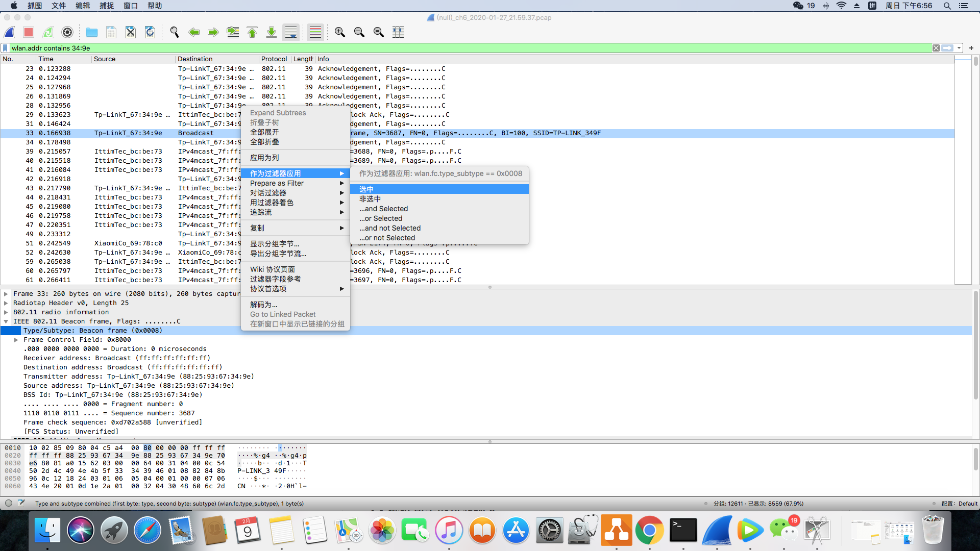Click the resize columns toolbar icon

tap(398, 32)
